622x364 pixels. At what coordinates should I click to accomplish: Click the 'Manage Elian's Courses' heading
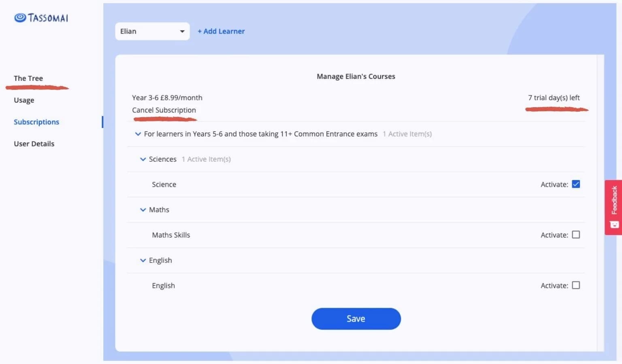[356, 76]
